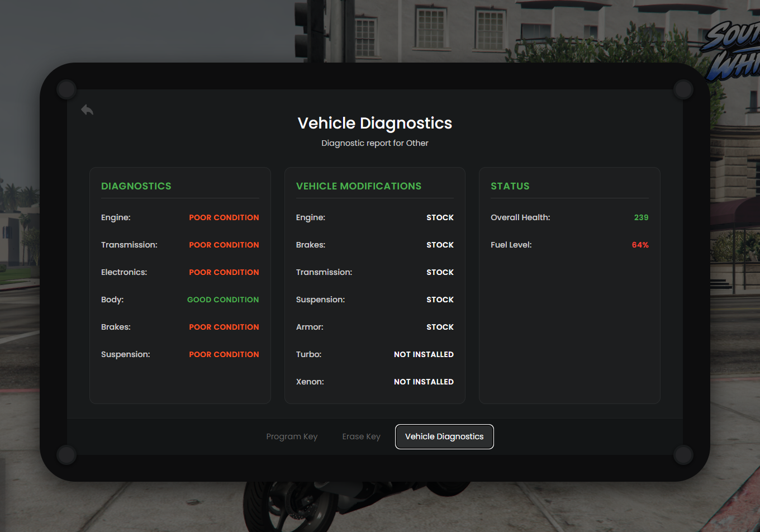Click Engine POOR CONDITION value
The image size is (760, 532).
pyautogui.click(x=224, y=217)
